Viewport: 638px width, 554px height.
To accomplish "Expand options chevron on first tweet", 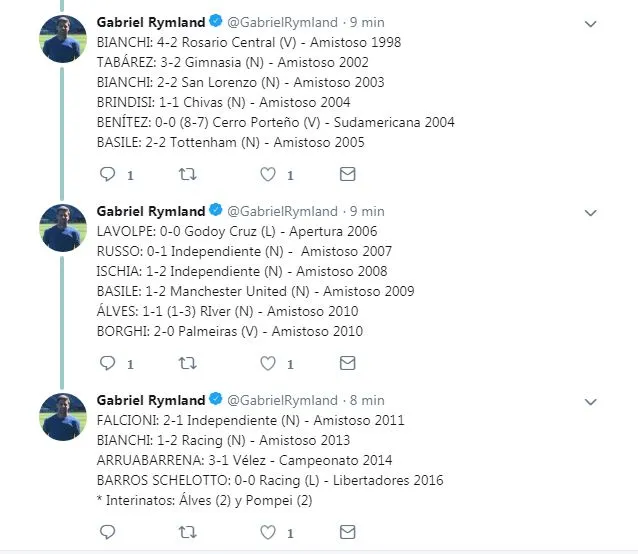I will (590, 23).
